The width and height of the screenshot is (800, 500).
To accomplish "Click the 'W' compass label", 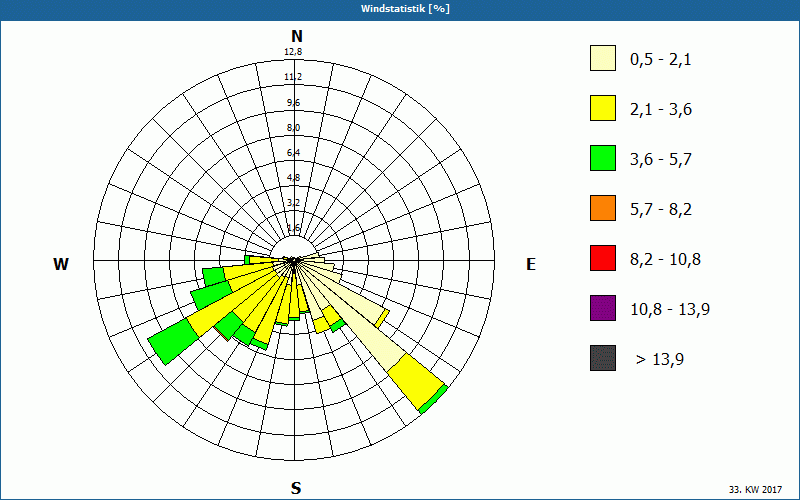I will (61, 264).
